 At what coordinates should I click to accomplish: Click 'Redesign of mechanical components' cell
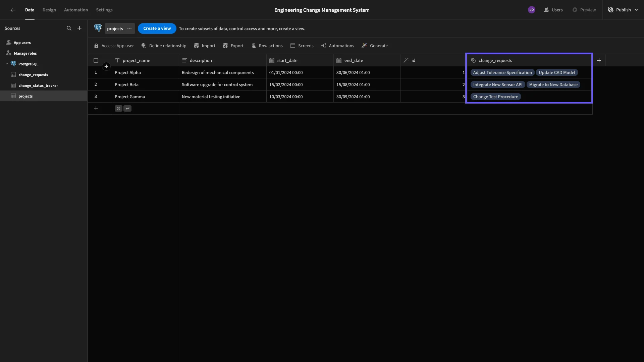[x=223, y=72]
